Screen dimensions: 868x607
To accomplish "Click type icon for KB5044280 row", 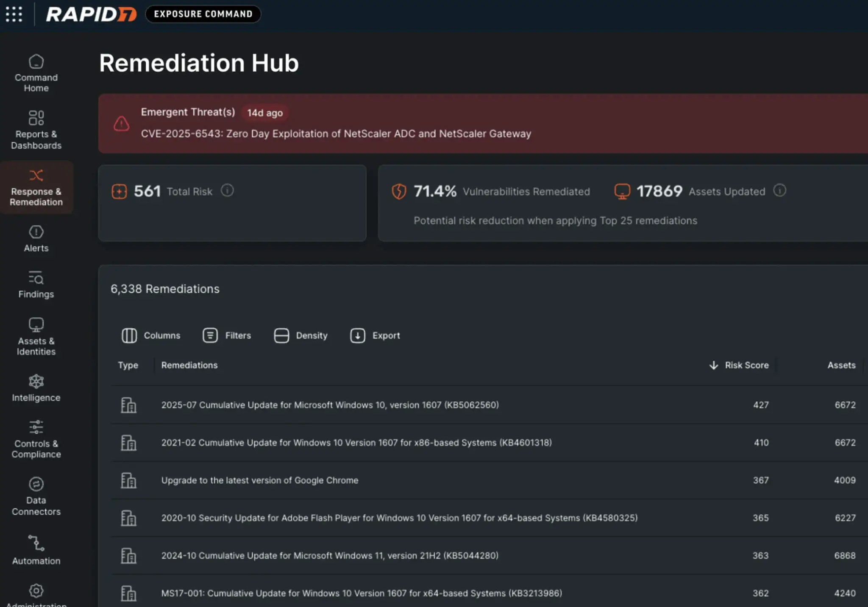I will point(128,556).
